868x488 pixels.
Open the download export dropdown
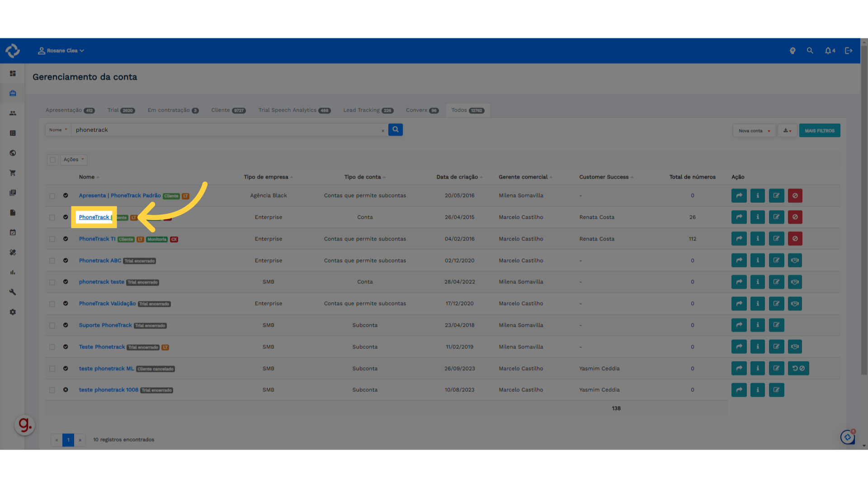click(787, 131)
